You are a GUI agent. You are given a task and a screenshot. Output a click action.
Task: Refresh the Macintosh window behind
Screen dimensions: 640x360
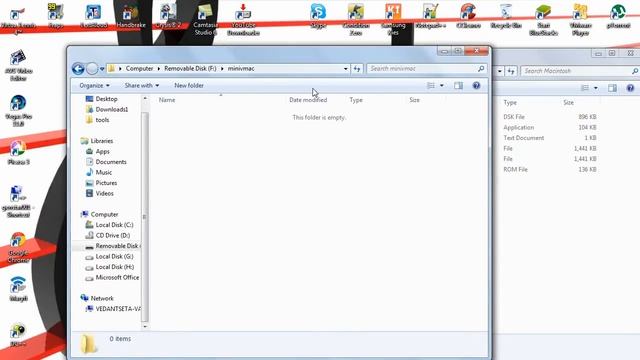pyautogui.click(x=511, y=71)
